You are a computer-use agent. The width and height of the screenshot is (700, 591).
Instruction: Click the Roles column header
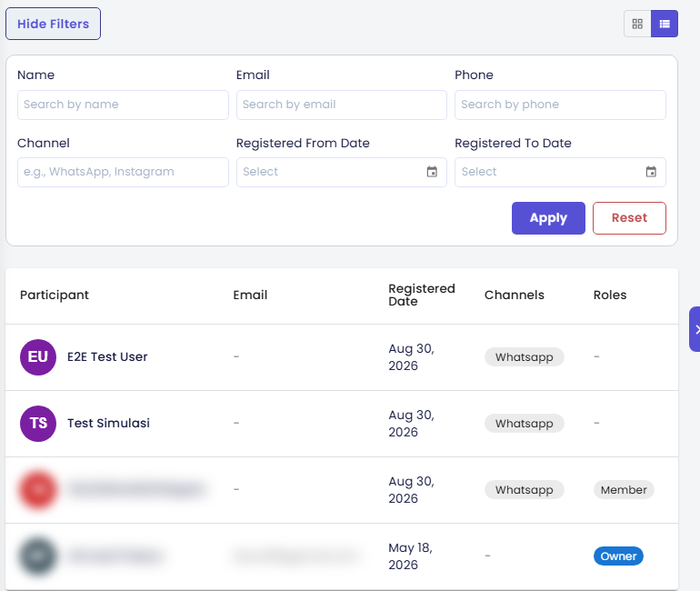pos(610,295)
